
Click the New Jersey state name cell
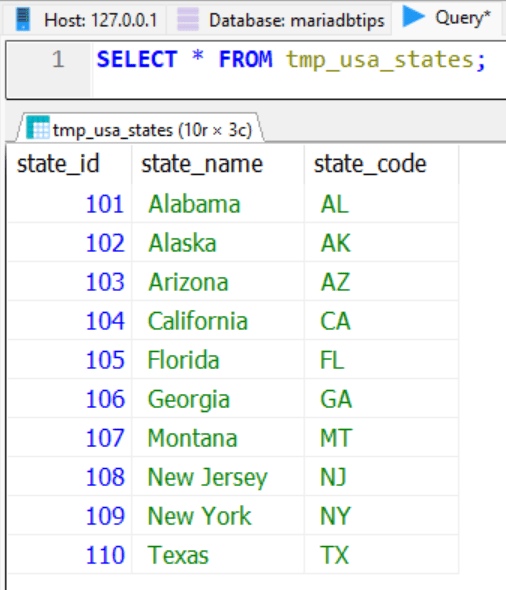[x=218, y=477]
